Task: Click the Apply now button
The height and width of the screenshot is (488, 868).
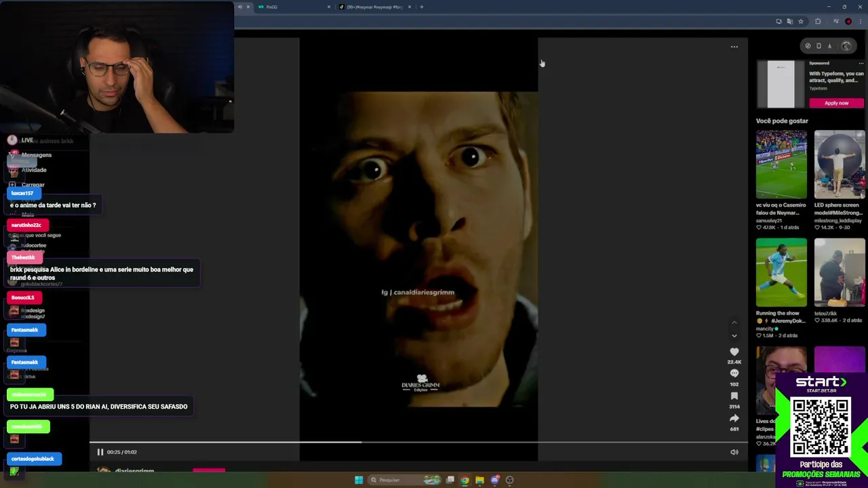Action: click(836, 103)
